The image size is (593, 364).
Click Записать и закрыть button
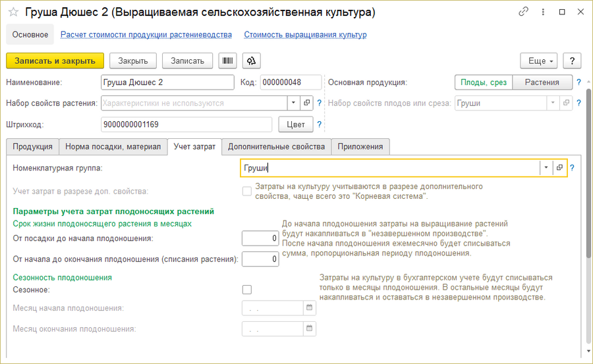[x=55, y=61]
